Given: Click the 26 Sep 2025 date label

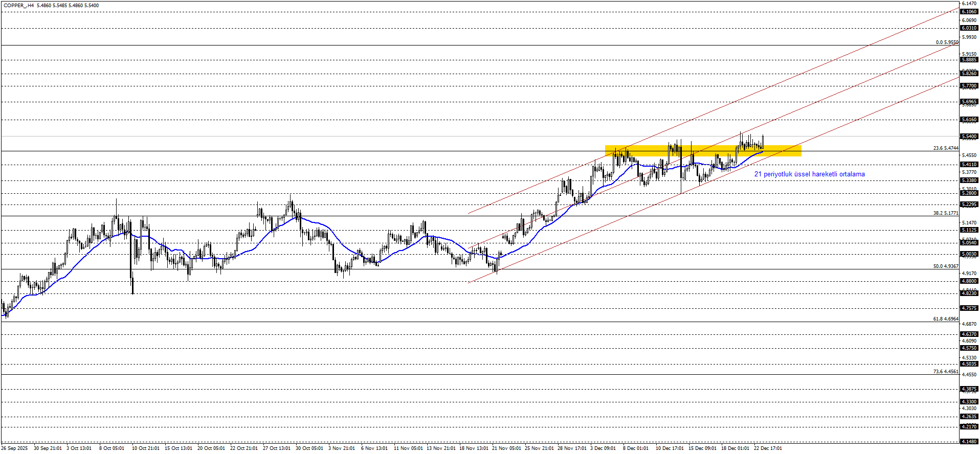Looking at the screenshot, I should (14, 448).
